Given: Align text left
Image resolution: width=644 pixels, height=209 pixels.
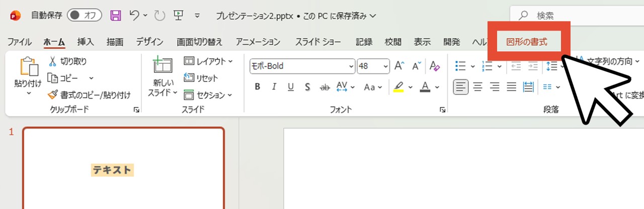Looking at the screenshot, I should [461, 87].
